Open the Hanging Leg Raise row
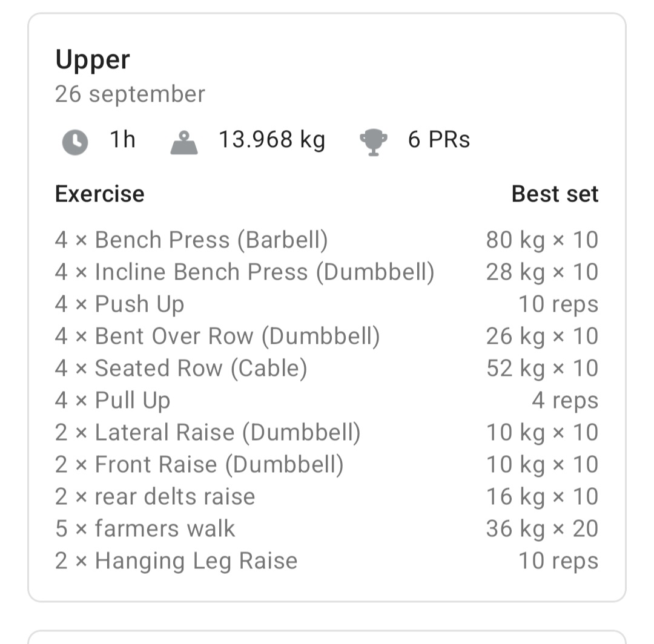This screenshot has height=644, width=654. coord(176,561)
